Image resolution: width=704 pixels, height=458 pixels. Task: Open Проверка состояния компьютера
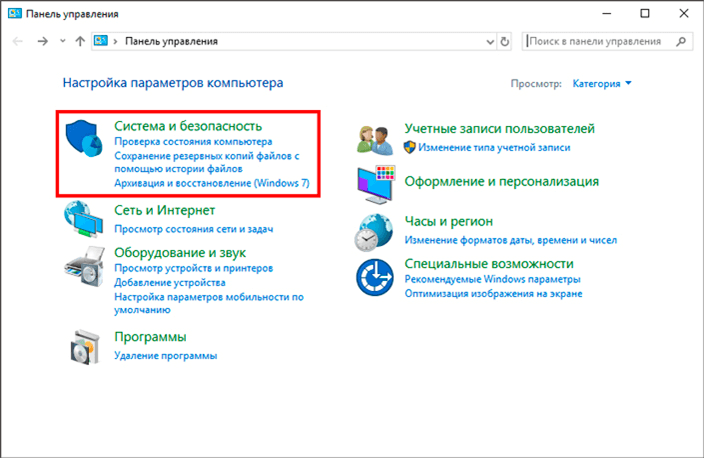pos(193,141)
